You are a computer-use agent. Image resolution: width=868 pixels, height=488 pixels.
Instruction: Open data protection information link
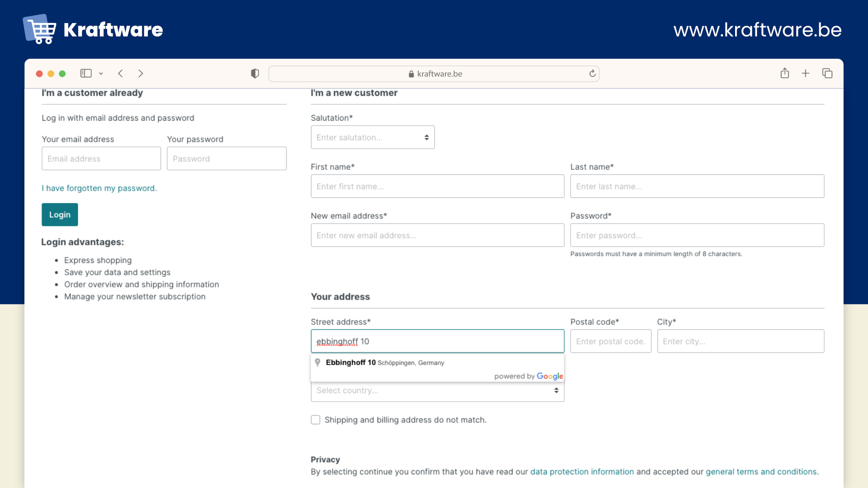pos(582,472)
